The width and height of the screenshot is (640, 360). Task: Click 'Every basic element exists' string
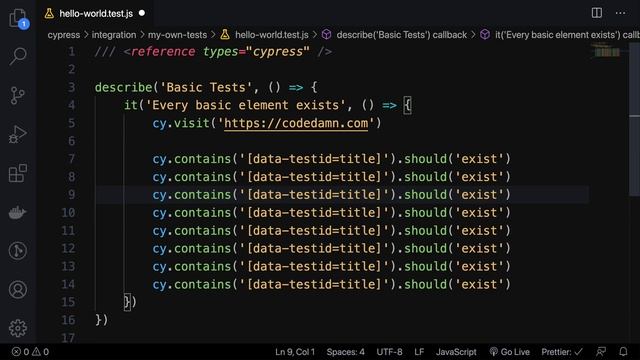coord(245,105)
